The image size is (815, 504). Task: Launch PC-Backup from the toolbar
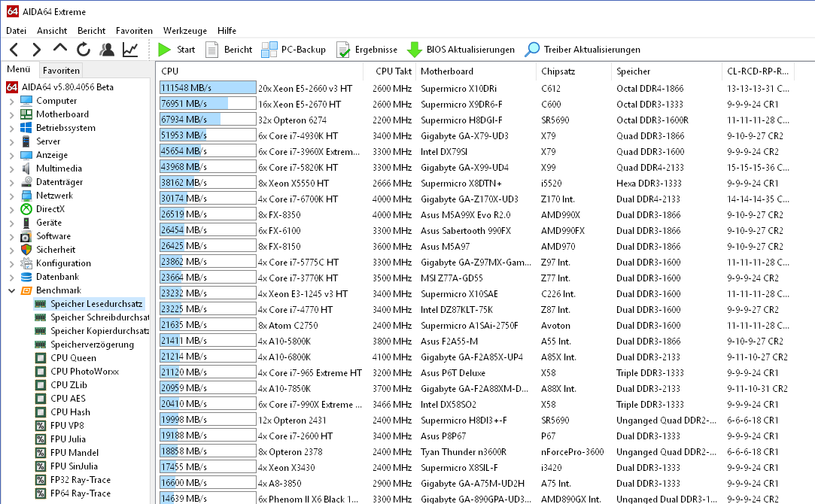293,50
